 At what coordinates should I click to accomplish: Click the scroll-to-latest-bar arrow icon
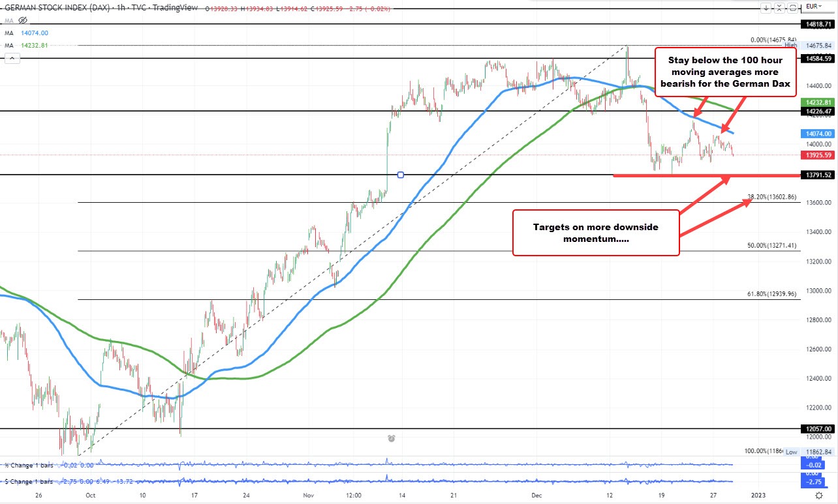tap(766, 7)
